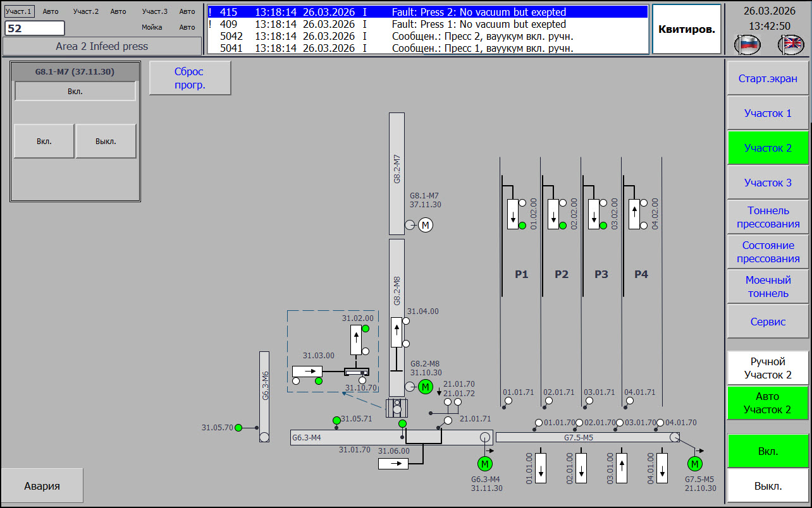This screenshot has height=508, width=812.
Task: Open cylinder 31.02.00 symbol
Action: click(x=356, y=340)
